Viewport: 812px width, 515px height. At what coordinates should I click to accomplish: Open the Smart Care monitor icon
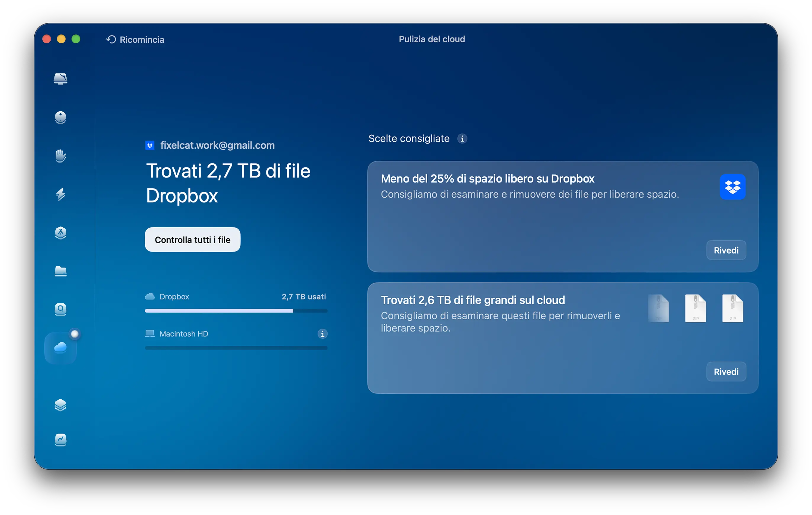coord(60,79)
